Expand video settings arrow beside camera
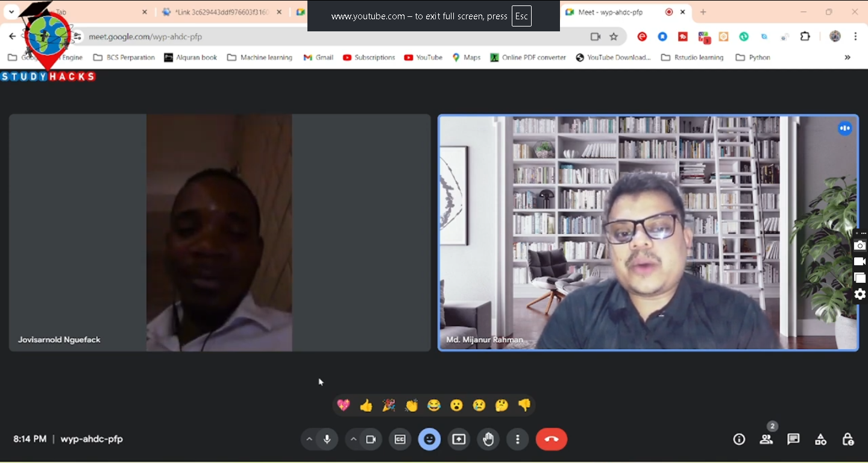This screenshot has width=868, height=463. click(x=353, y=439)
